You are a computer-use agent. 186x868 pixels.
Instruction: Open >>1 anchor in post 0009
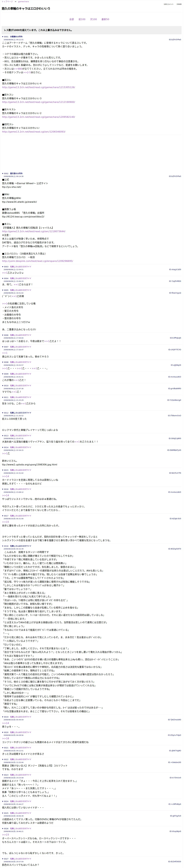(16, 380)
